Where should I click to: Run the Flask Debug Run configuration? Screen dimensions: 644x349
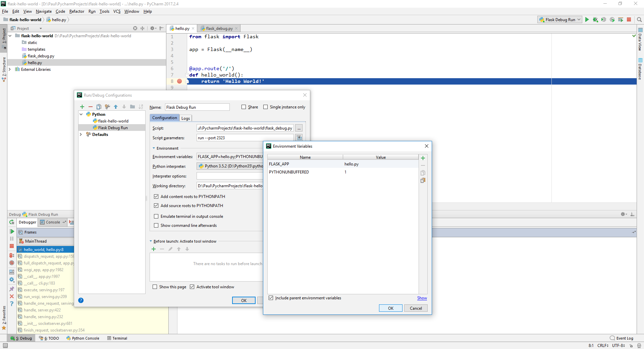click(587, 20)
